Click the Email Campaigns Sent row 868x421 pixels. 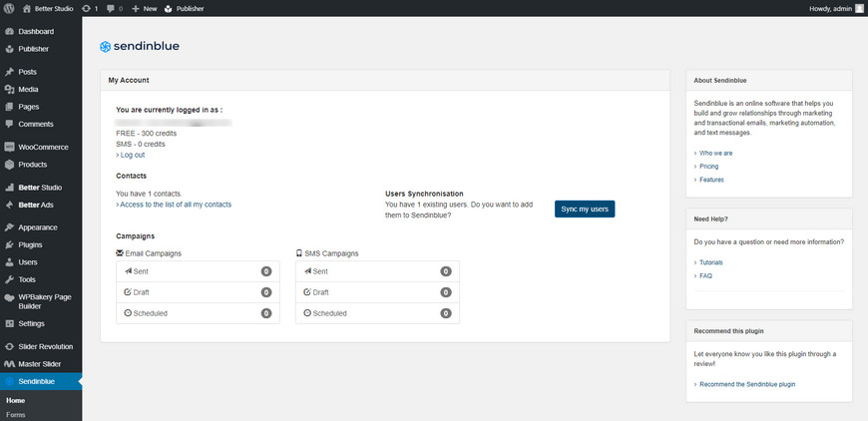[x=198, y=271]
